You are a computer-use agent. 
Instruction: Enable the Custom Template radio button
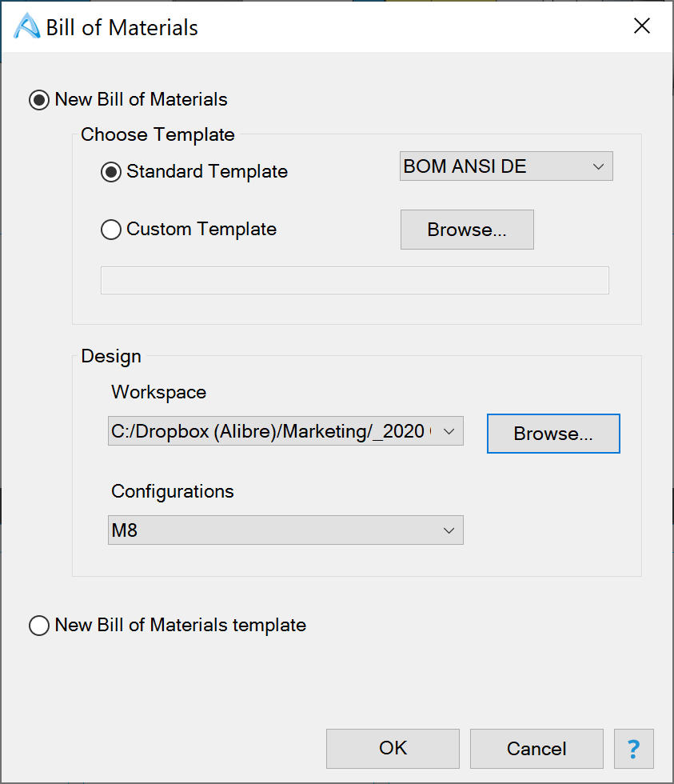(x=111, y=230)
